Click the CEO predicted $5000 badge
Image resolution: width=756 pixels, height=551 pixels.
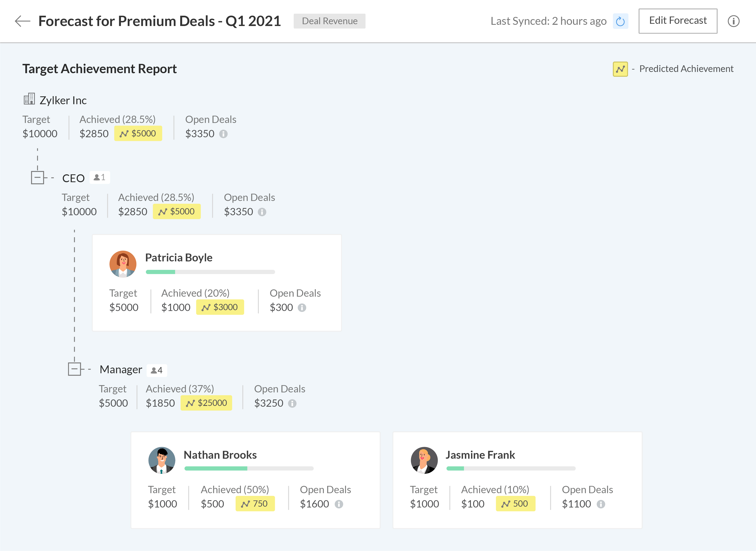176,211
